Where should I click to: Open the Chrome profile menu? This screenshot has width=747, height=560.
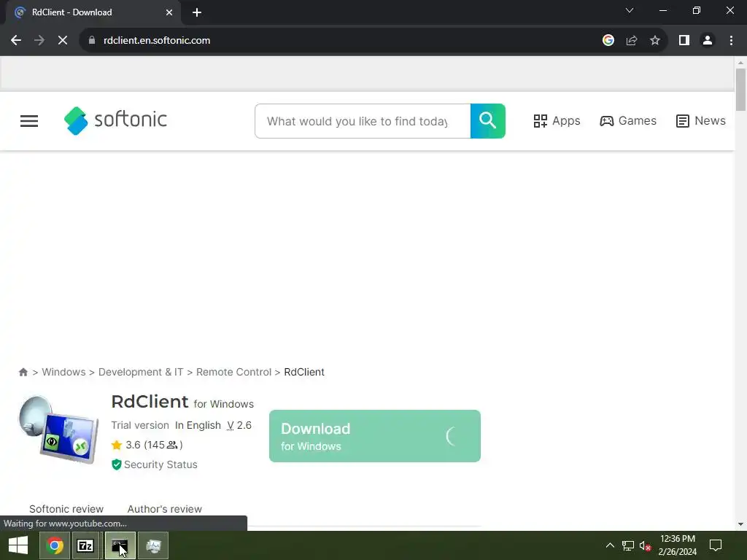(708, 41)
